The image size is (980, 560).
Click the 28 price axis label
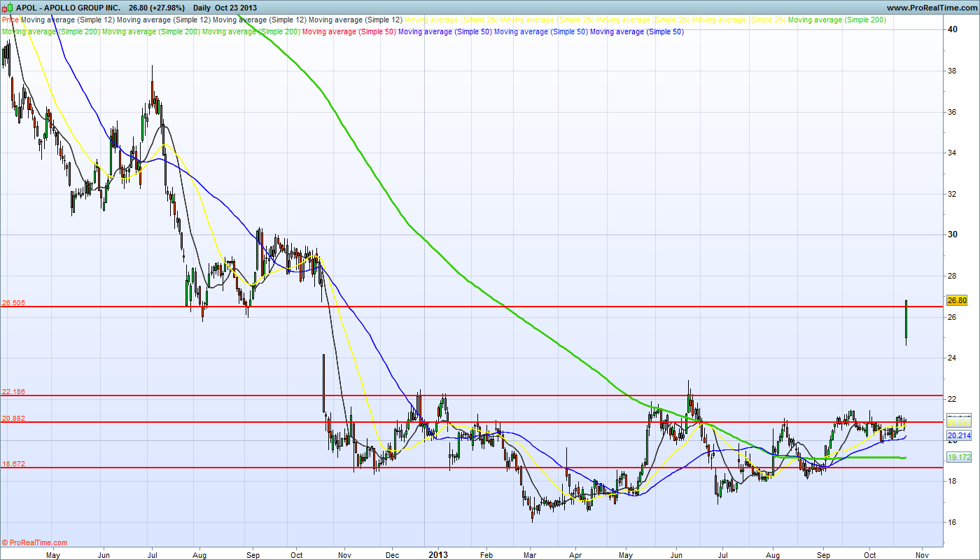[953, 276]
